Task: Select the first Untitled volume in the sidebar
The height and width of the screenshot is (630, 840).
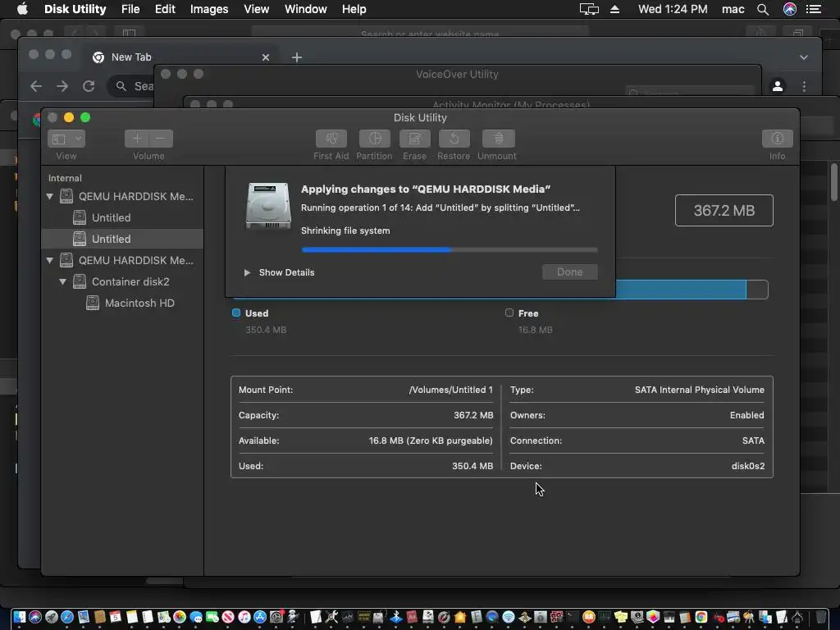Action: click(x=123, y=217)
